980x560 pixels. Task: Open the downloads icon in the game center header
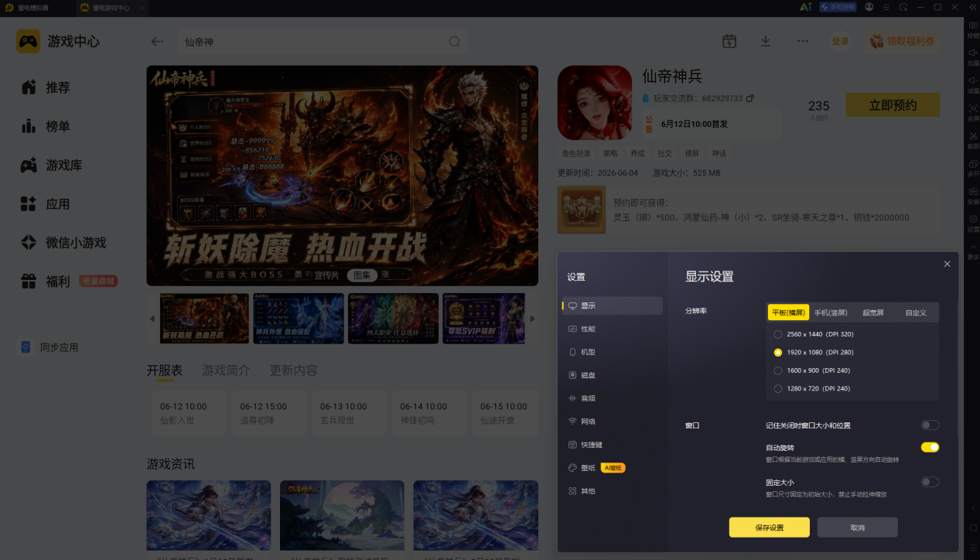(x=766, y=41)
